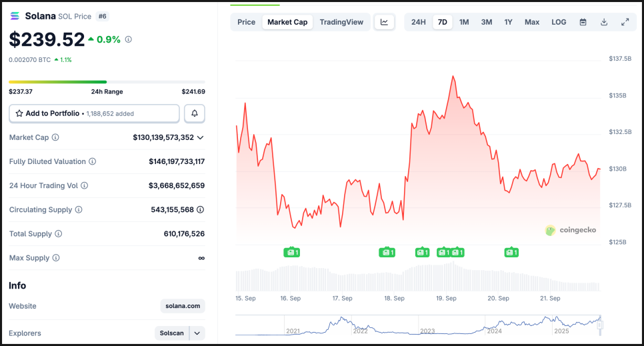Image resolution: width=644 pixels, height=346 pixels.
Task: Click the $3,668,652,659 trading volume value
Action: point(177,186)
